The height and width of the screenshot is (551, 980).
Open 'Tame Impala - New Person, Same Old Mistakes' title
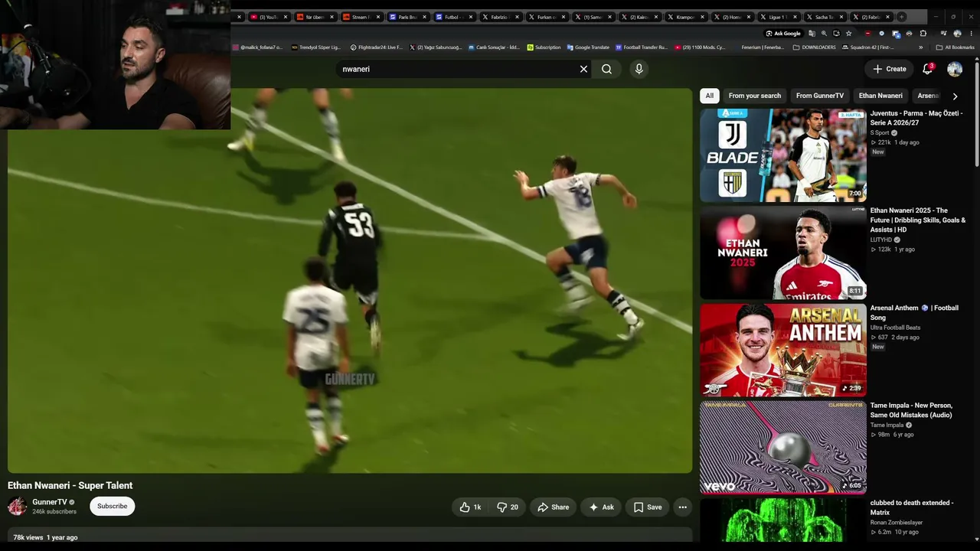coord(911,410)
